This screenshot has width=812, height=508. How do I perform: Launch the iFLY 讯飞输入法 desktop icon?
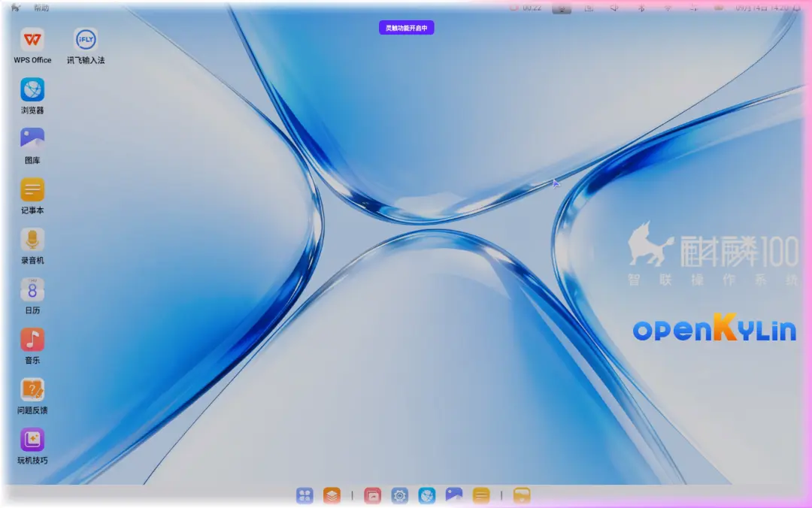click(x=86, y=41)
